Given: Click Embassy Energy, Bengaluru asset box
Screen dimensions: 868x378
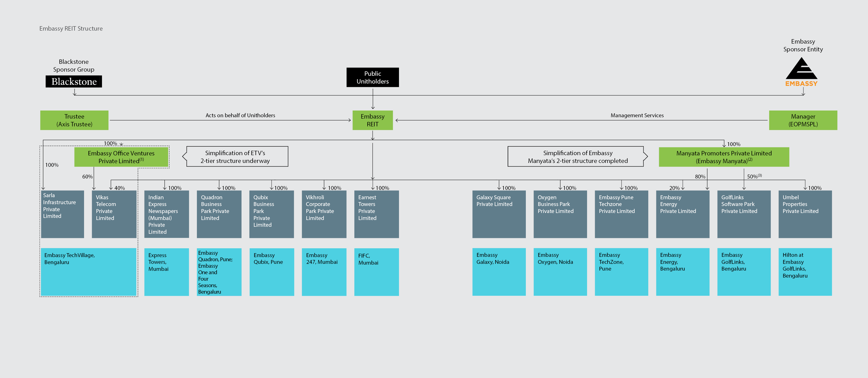Looking at the screenshot, I should (683, 272).
